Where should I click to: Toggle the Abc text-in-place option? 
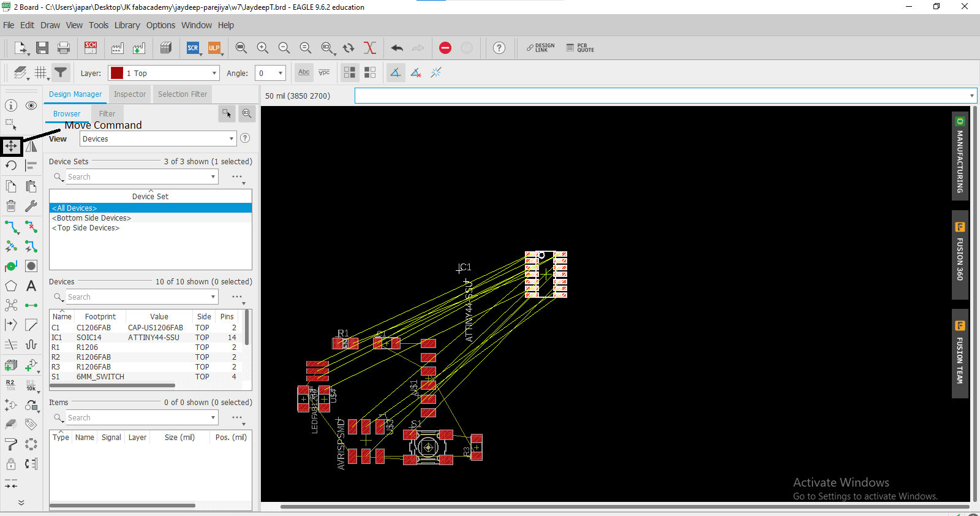pyautogui.click(x=304, y=72)
